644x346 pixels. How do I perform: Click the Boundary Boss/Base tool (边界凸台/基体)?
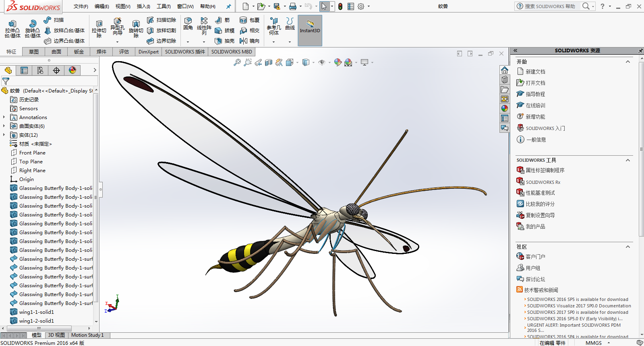pos(64,41)
